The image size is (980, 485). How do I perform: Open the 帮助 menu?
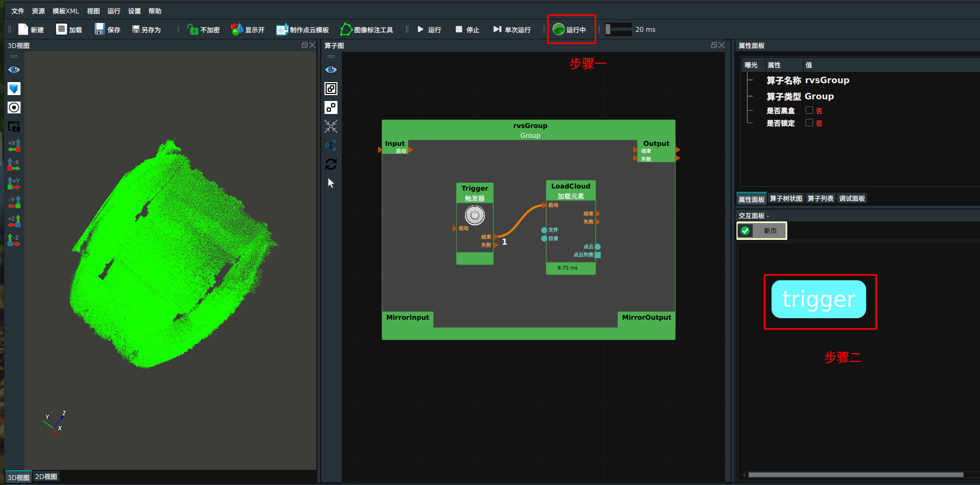tap(155, 11)
